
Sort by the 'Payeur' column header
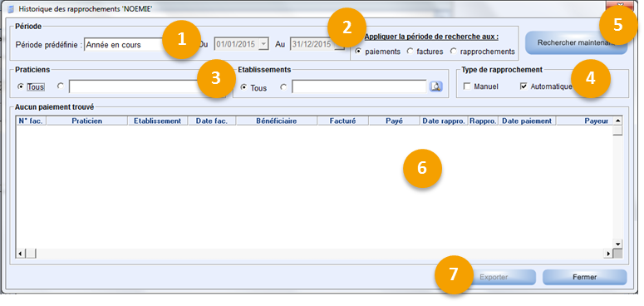584,121
